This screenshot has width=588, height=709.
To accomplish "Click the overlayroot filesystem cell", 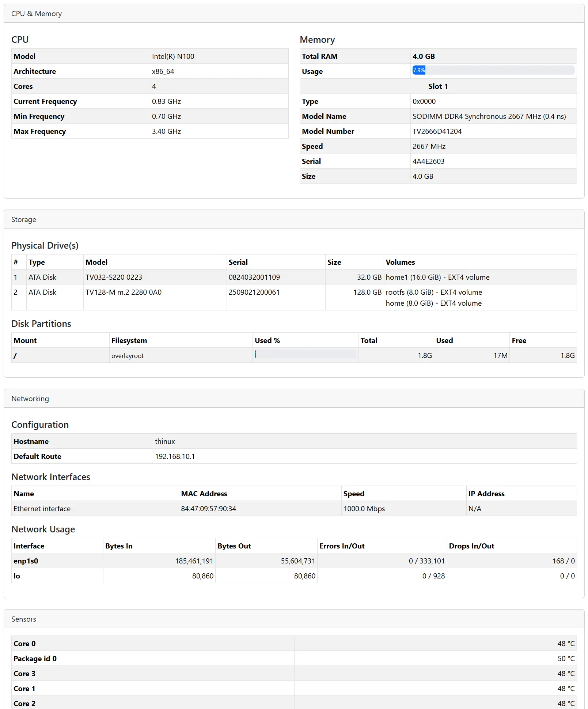I will point(128,355).
